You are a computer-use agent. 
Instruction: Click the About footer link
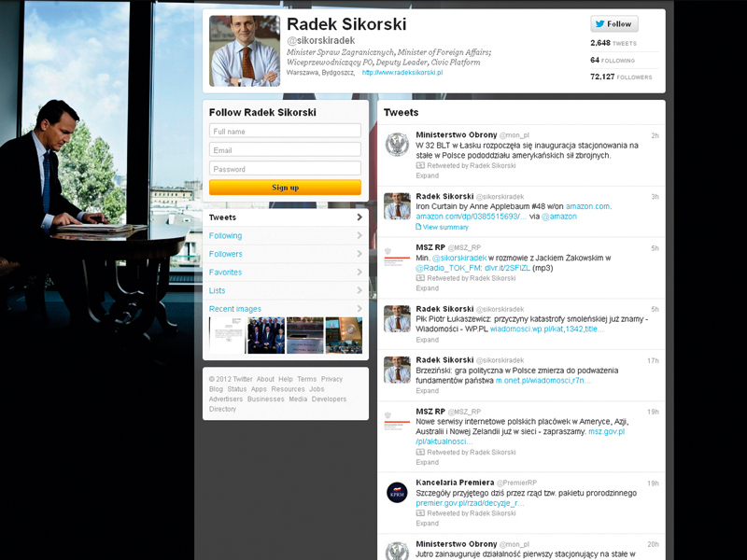point(265,379)
